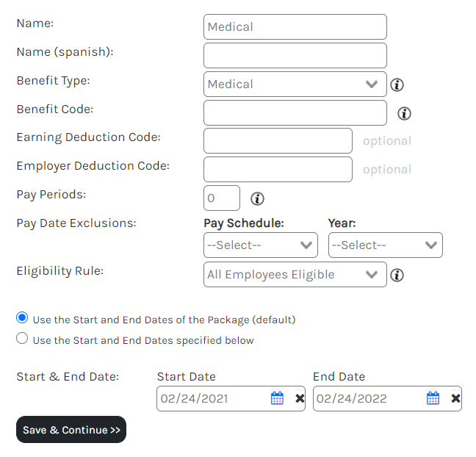
Task: Click info icon next to Eligibility Rule
Action: pos(397,276)
